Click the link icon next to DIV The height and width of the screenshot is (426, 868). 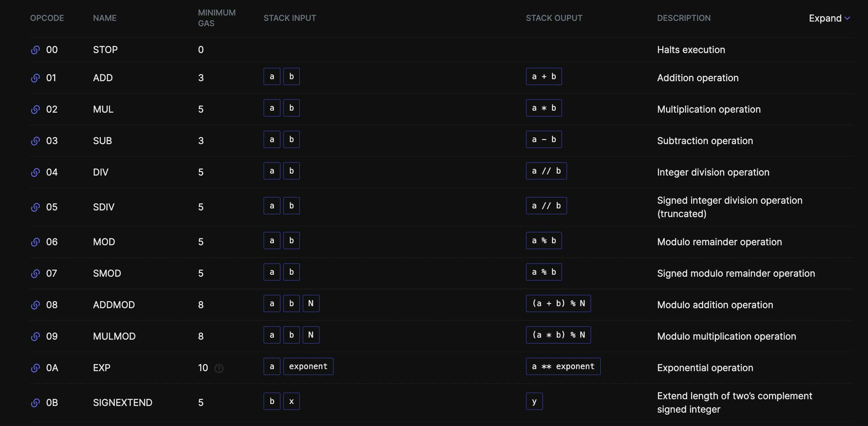[x=35, y=172]
